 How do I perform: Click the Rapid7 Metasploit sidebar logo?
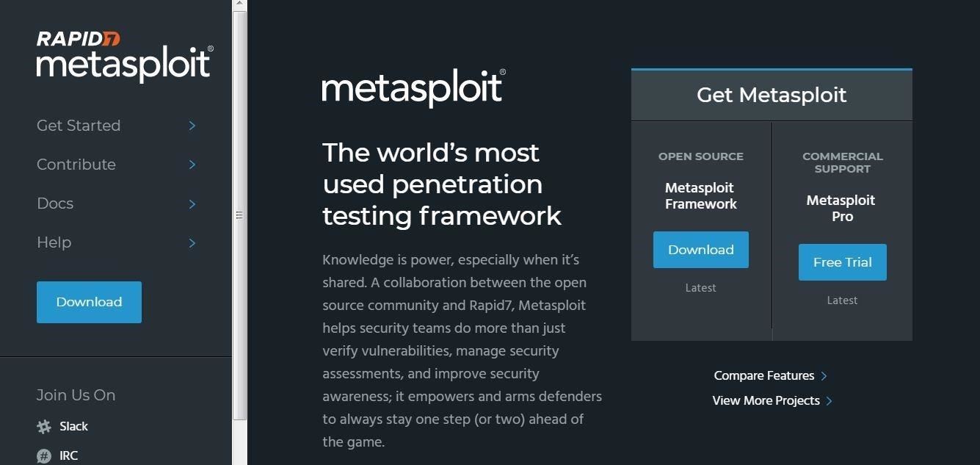[x=125, y=56]
